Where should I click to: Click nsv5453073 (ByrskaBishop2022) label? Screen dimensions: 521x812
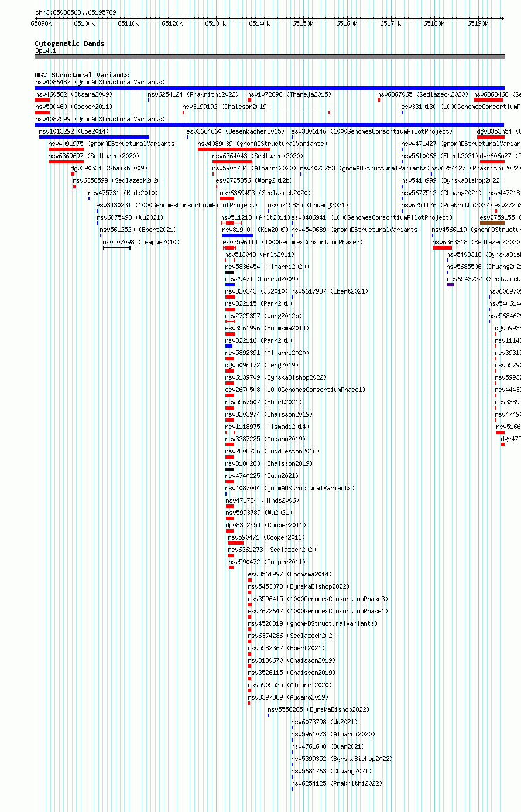(x=299, y=586)
